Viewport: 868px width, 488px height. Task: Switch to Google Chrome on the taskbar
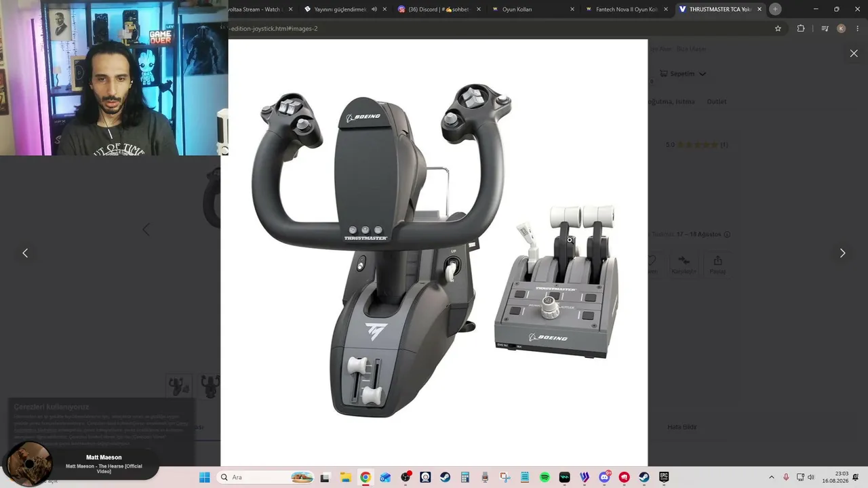[365, 477]
